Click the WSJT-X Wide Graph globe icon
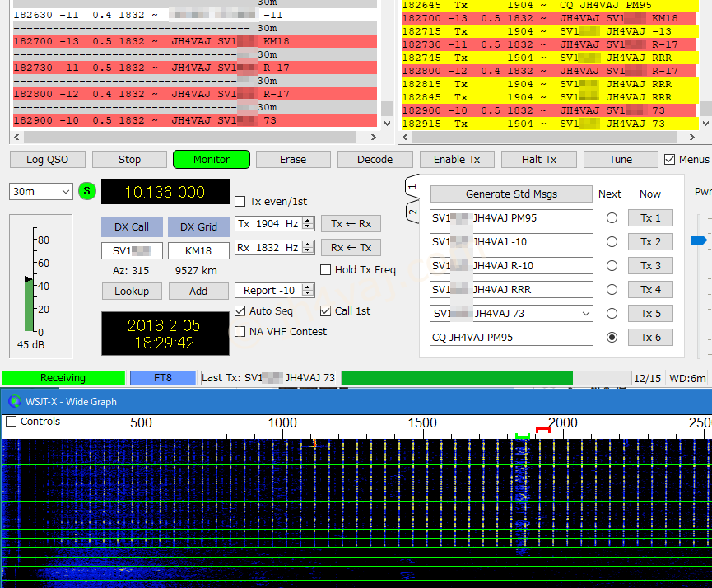Image resolution: width=712 pixels, height=588 pixels. coord(15,401)
